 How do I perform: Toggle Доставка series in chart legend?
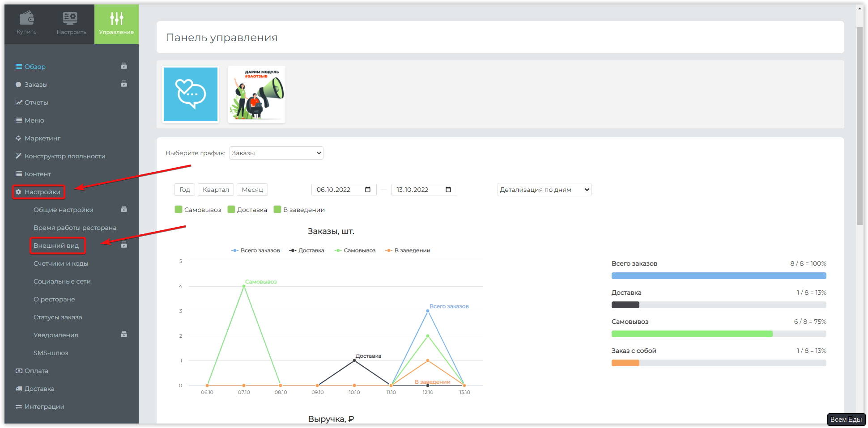tap(306, 250)
